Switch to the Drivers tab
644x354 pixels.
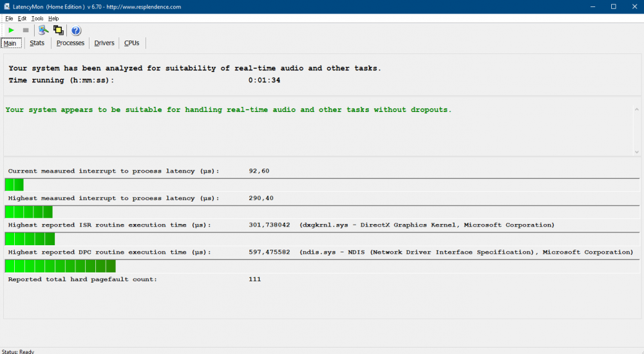tap(104, 43)
